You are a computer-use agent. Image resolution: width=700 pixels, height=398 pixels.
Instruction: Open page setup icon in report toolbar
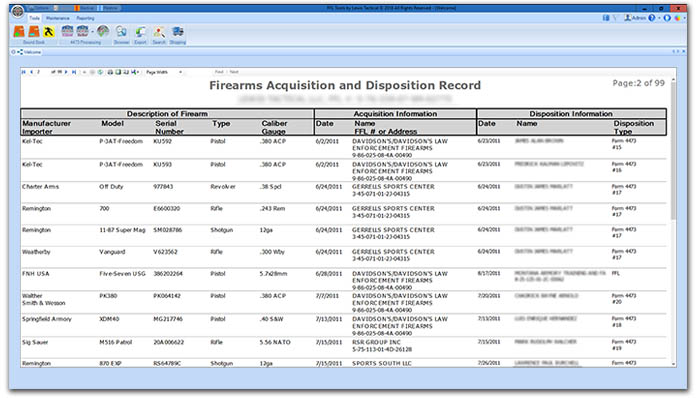coord(126,72)
